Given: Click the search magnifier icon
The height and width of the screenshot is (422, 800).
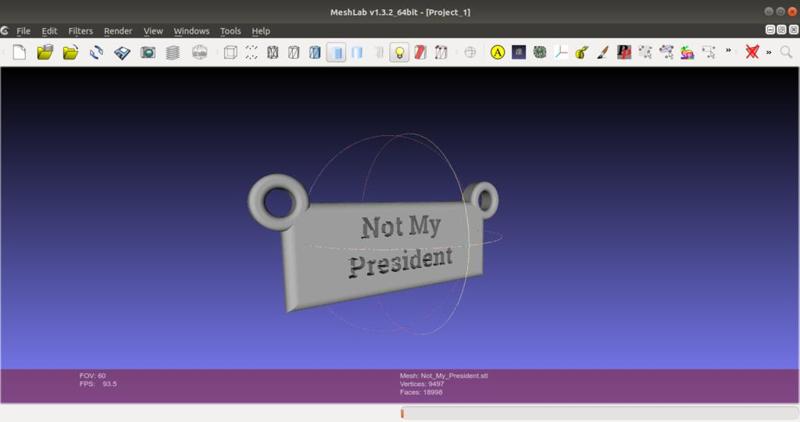Looking at the screenshot, I should (x=786, y=52).
